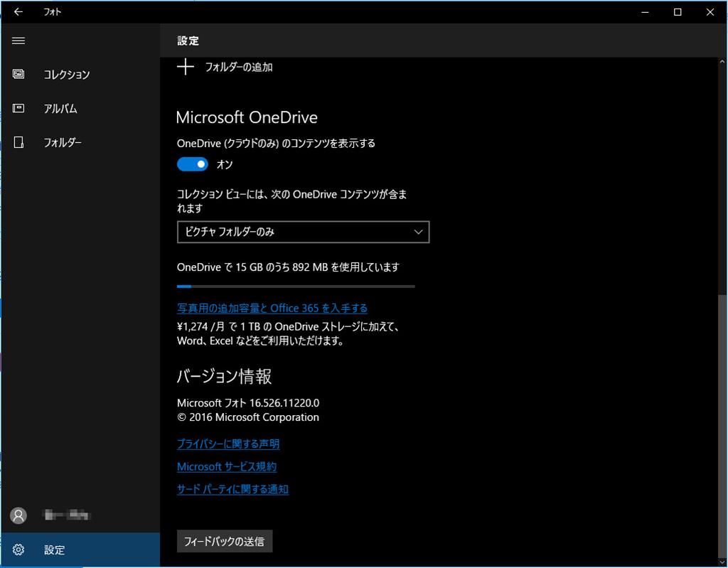Screen dimensions: 728x568
Task: Click the scrollbar up arrow
Action: click(722, 62)
